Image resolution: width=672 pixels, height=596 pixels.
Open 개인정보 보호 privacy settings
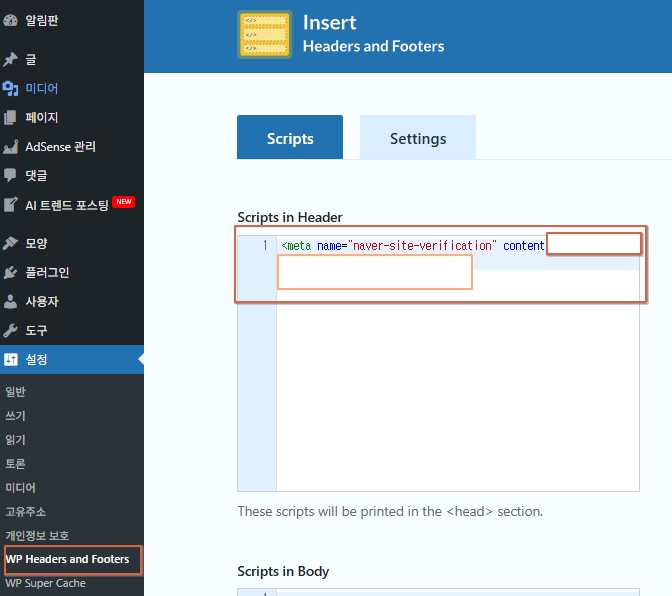pos(37,535)
